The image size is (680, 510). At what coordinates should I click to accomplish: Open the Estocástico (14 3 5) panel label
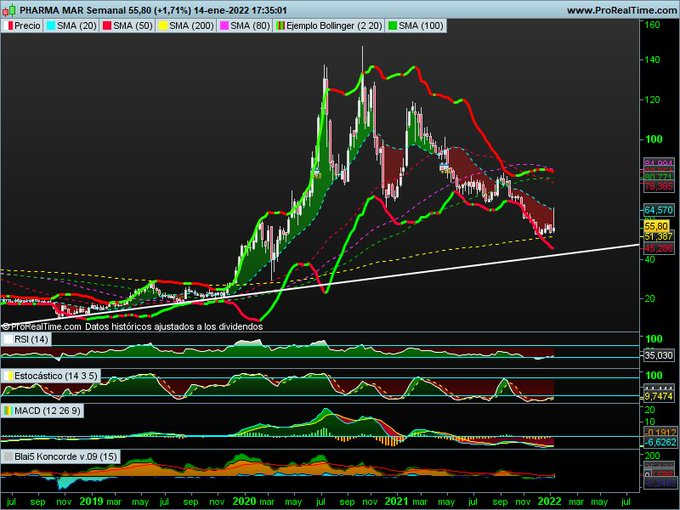[56, 376]
